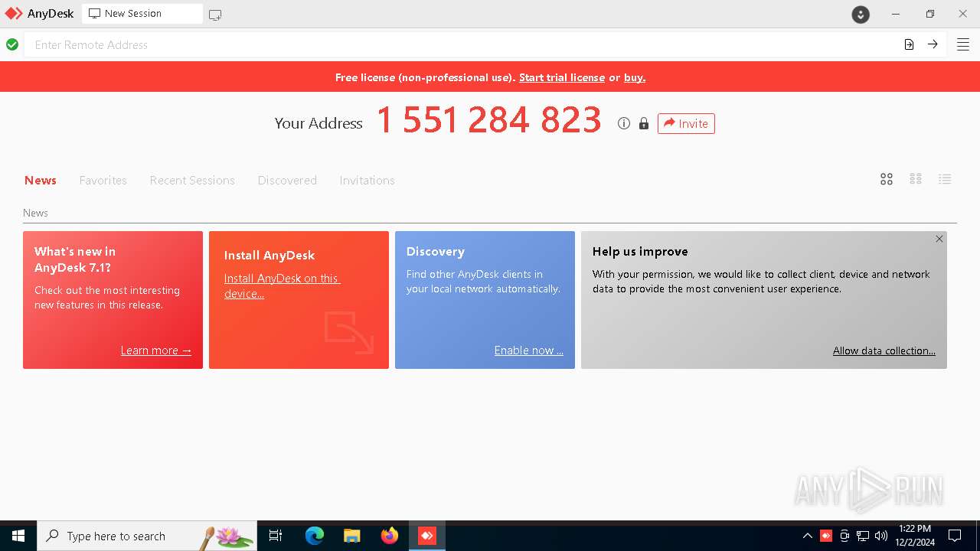Image resolution: width=980 pixels, height=551 pixels.
Task: Open the file transfer browse icon
Action: pyautogui.click(x=909, y=44)
